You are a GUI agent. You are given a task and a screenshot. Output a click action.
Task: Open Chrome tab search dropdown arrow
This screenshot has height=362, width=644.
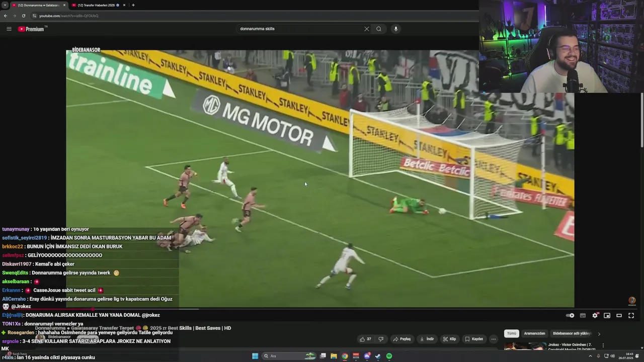point(5,5)
